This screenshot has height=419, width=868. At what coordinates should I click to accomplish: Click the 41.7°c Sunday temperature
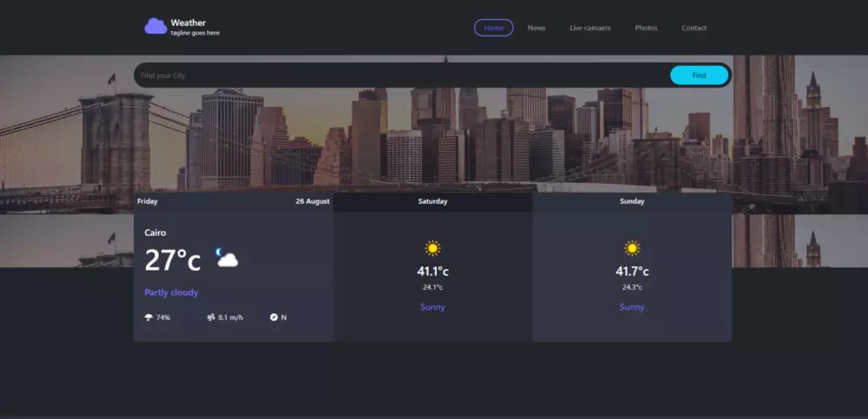(632, 272)
